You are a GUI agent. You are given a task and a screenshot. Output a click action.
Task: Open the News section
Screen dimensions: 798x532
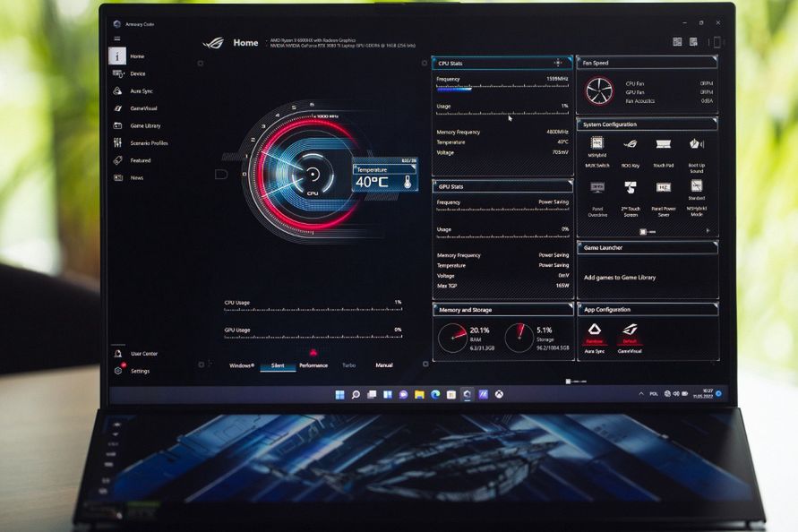pos(118,178)
